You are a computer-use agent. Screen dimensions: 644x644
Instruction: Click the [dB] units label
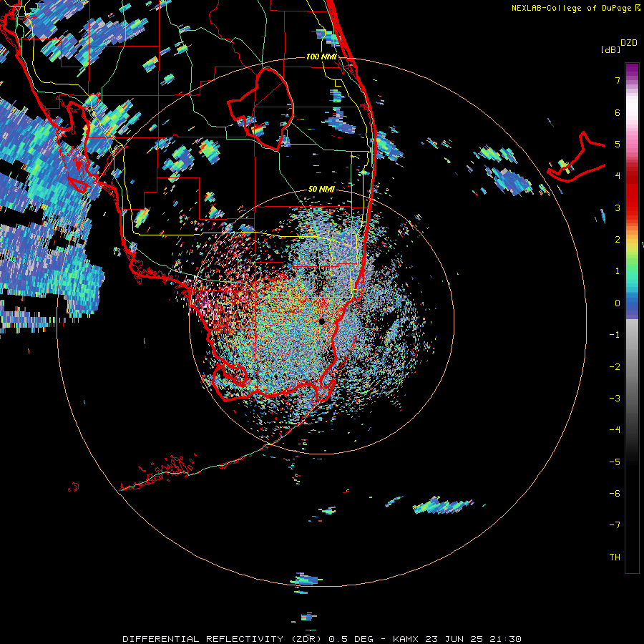tap(610, 50)
